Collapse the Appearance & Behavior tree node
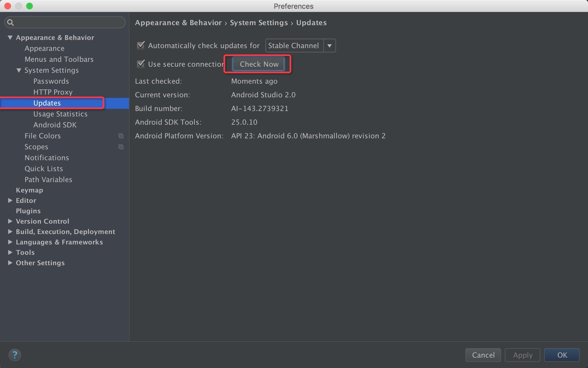 point(10,37)
